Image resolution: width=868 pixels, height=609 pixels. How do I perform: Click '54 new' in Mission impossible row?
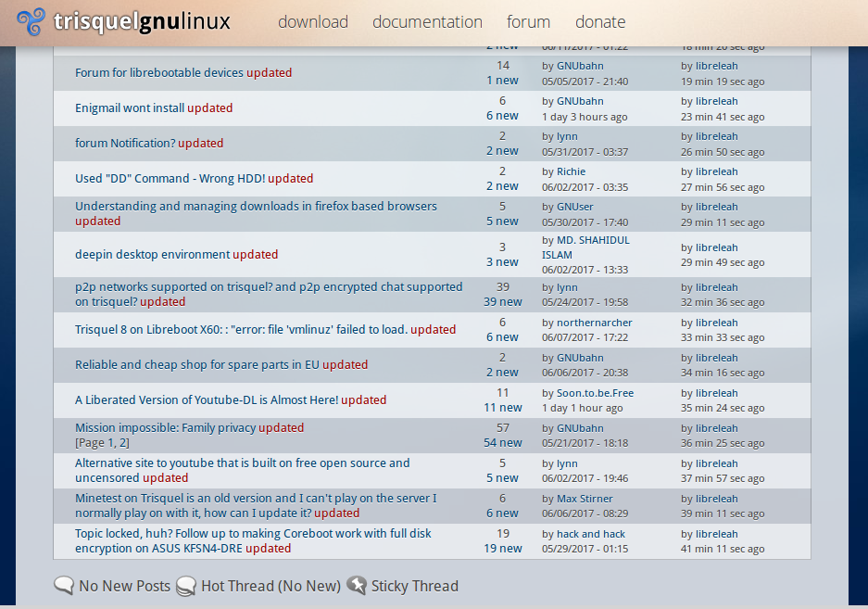click(x=503, y=443)
